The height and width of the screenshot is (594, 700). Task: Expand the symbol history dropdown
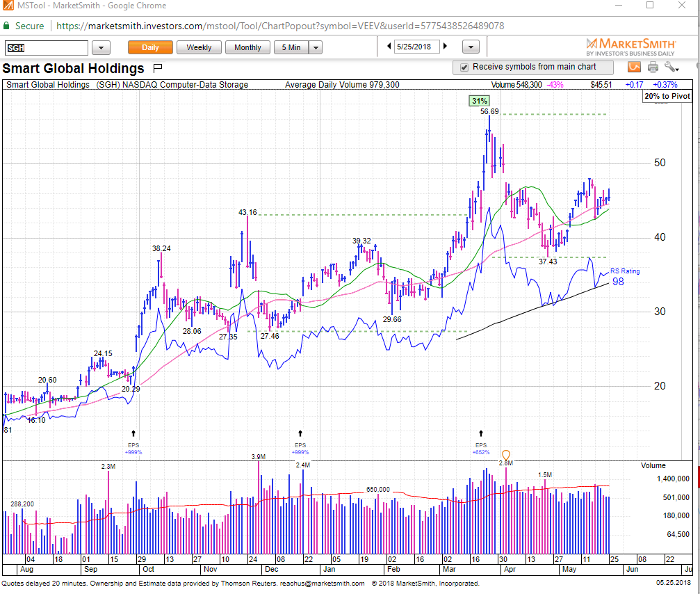(101, 47)
